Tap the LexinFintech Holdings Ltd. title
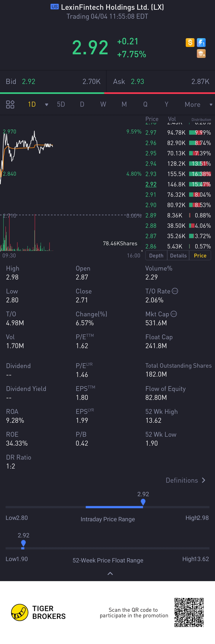The image size is (215, 644). (112, 7)
